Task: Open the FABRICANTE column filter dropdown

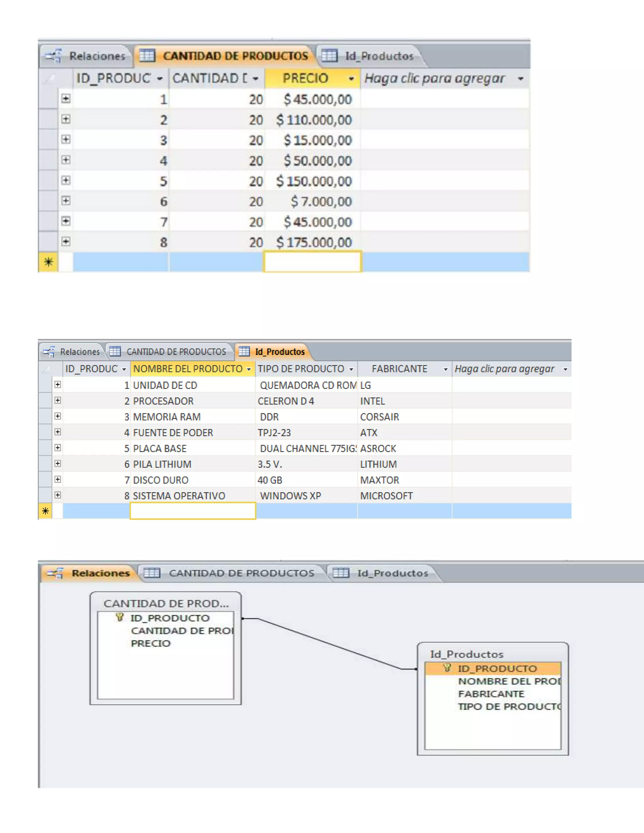Action: (x=445, y=369)
